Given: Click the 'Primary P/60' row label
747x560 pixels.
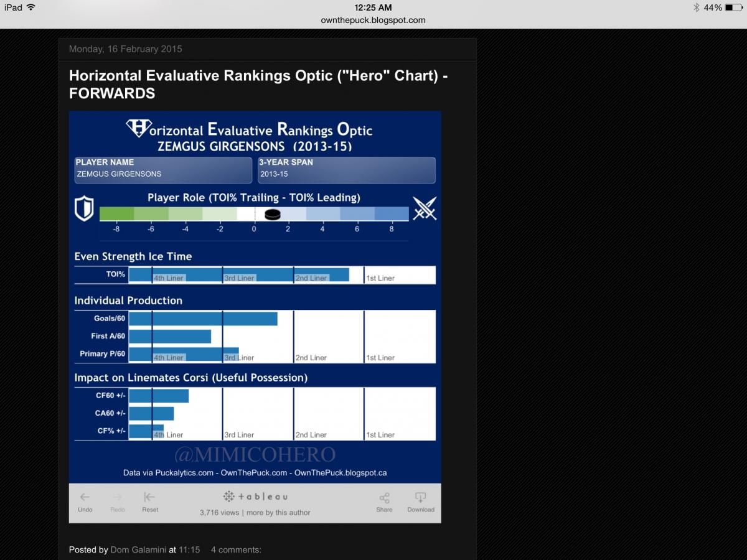Looking at the screenshot, I should coord(103,353).
